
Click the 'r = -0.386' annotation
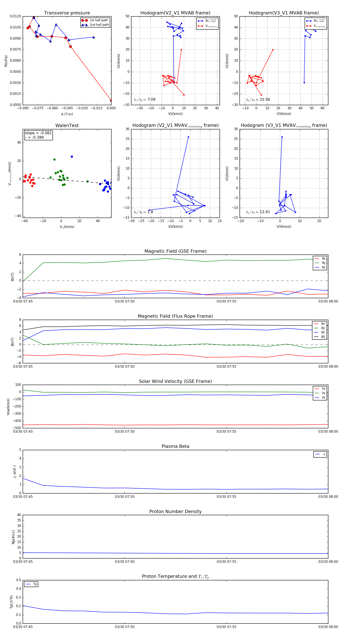tap(35, 137)
